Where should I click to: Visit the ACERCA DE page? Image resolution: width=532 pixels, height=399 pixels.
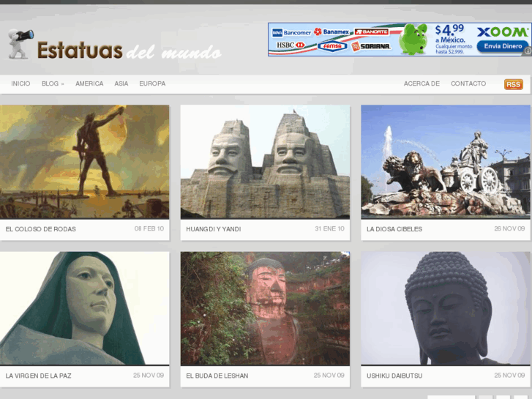[x=422, y=83]
